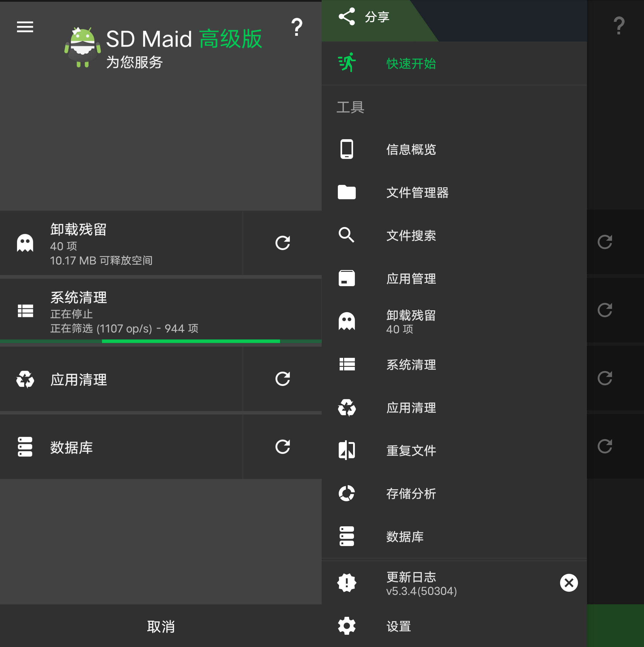Open drawer 卸载残留 label
644x647 pixels.
tap(411, 315)
